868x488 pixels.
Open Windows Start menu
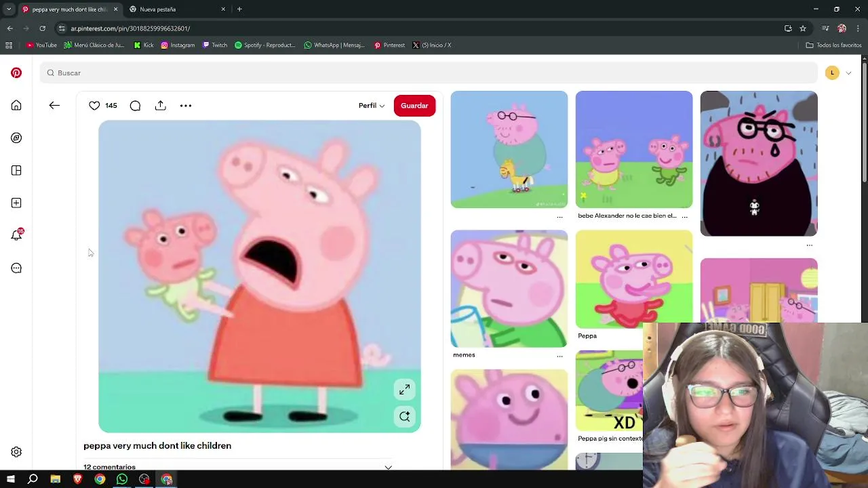point(10,479)
